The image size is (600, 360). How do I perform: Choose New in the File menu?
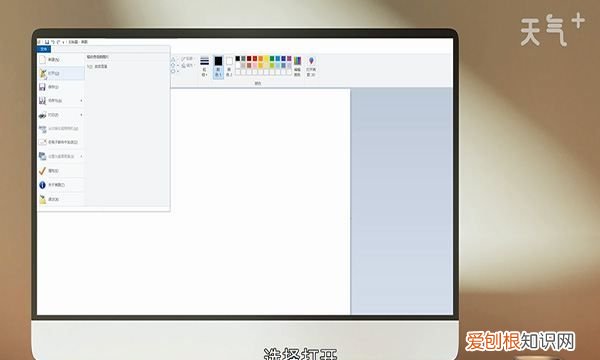(61, 60)
